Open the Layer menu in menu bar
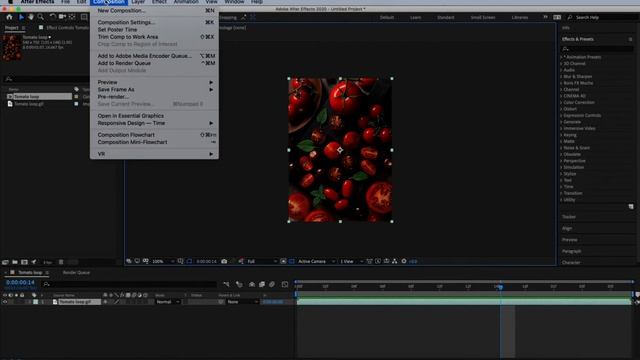The image size is (640, 360). pos(138,2)
